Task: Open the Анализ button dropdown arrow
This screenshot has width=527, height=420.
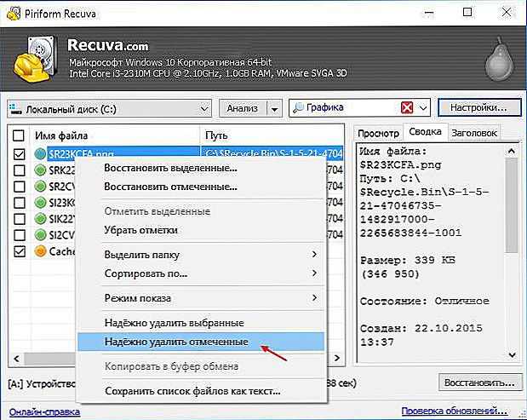Action: (x=275, y=109)
